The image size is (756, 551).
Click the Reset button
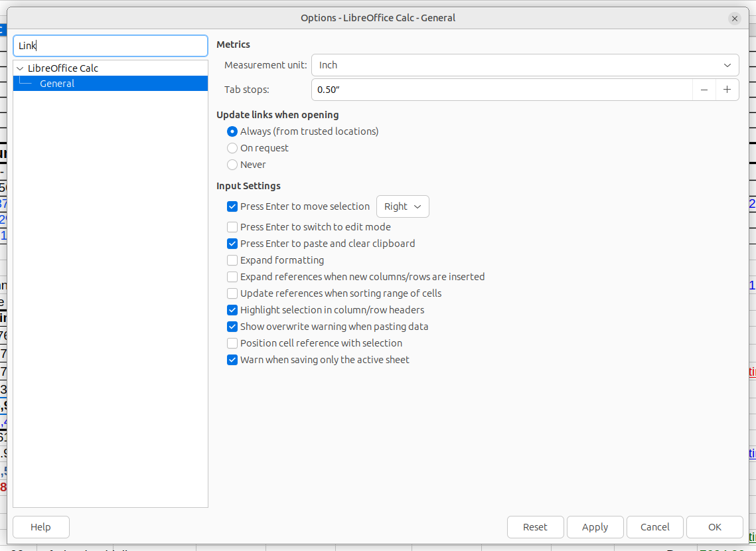point(535,527)
